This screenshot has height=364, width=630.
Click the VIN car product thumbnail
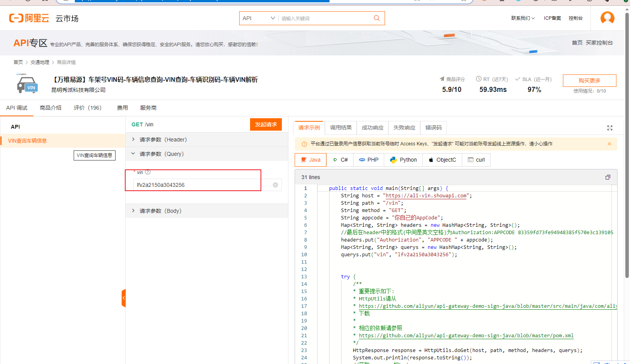point(27,84)
